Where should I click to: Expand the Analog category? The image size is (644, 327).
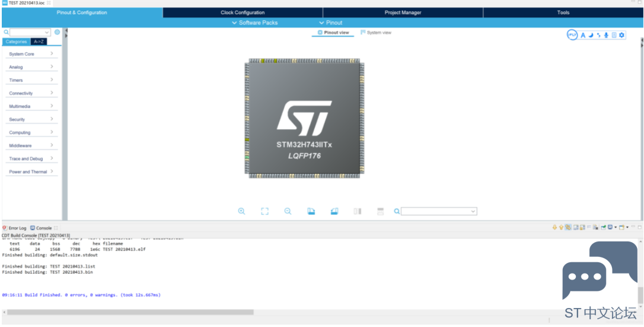[31, 67]
